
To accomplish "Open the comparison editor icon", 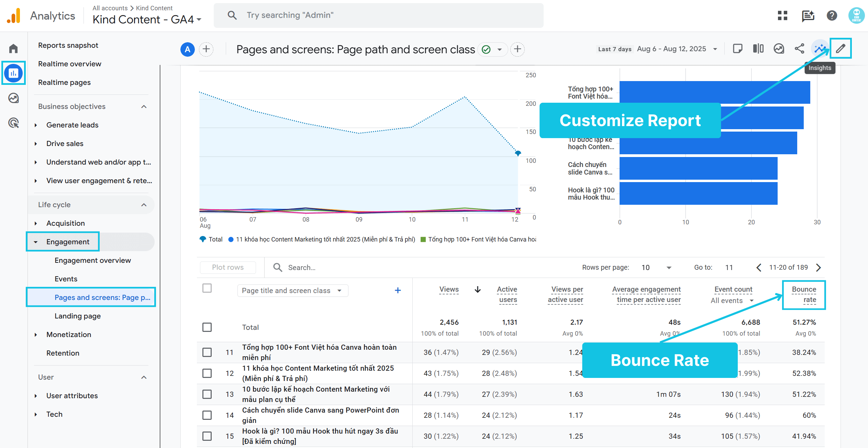I will click(758, 49).
